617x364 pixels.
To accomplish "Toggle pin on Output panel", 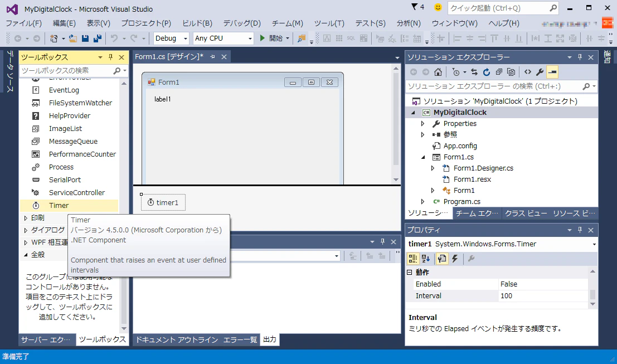I will [382, 241].
